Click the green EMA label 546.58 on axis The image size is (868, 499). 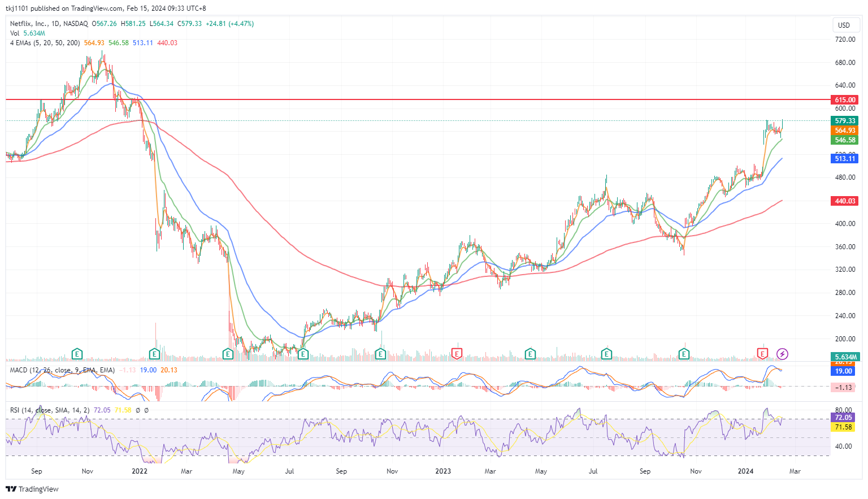(845, 140)
